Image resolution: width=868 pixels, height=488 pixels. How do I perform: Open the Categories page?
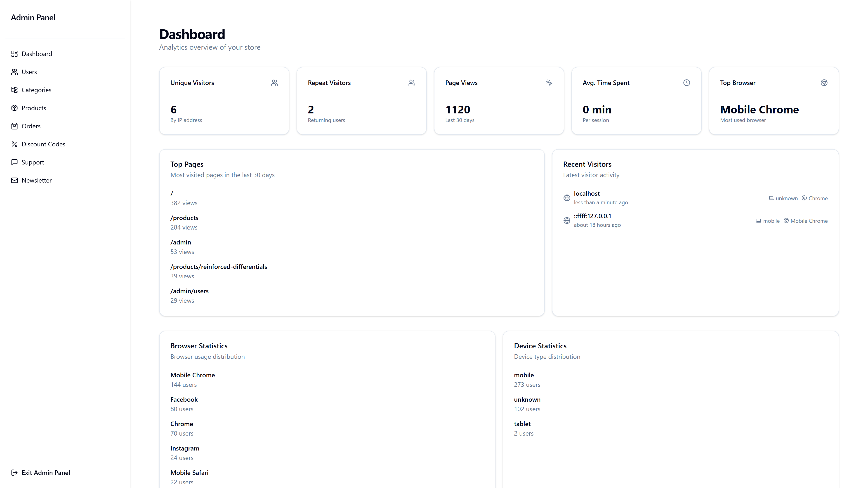click(x=65, y=90)
